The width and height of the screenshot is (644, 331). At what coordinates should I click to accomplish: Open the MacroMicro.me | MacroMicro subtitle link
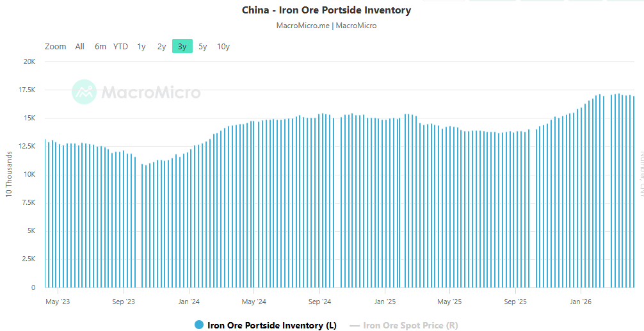[x=326, y=26]
